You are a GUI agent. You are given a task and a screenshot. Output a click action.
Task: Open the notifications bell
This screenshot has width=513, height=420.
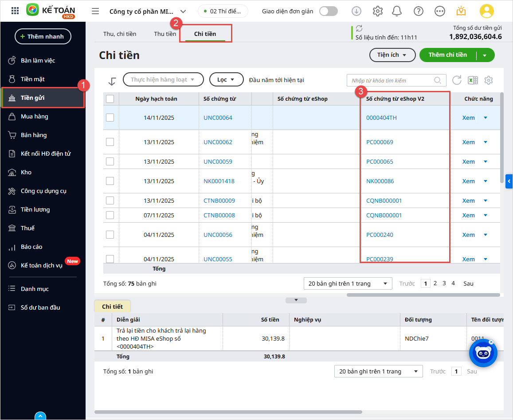point(398,11)
